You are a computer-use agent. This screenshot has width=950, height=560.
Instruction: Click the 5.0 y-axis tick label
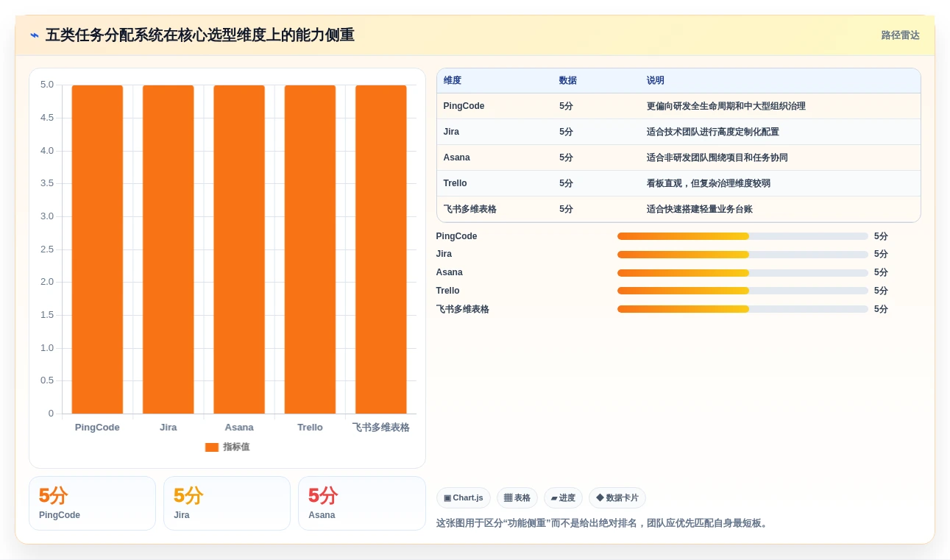pos(47,85)
